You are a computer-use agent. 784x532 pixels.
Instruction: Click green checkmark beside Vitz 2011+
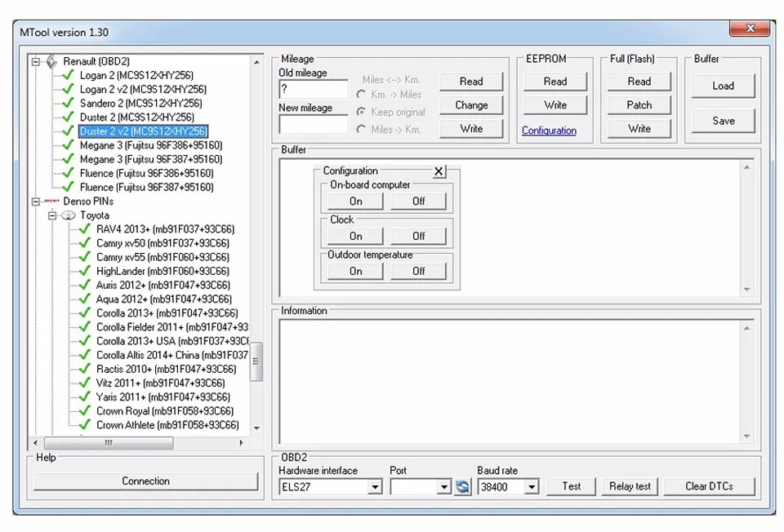[x=84, y=383]
